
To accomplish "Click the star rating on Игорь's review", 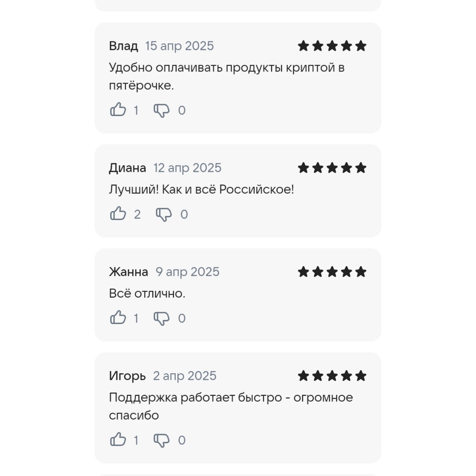I will tap(332, 376).
